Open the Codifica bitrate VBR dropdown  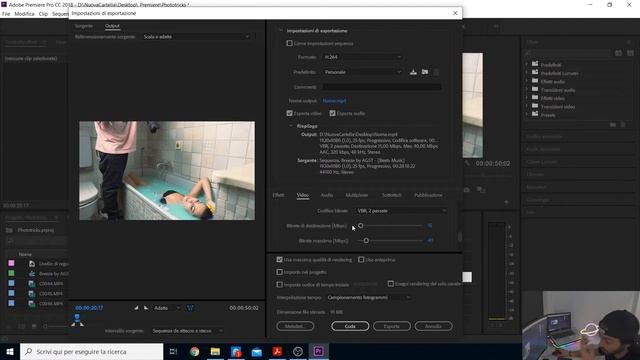402,211
